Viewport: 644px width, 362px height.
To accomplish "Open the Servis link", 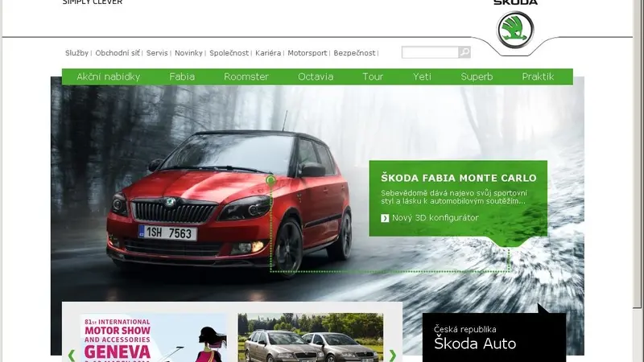I will 157,53.
